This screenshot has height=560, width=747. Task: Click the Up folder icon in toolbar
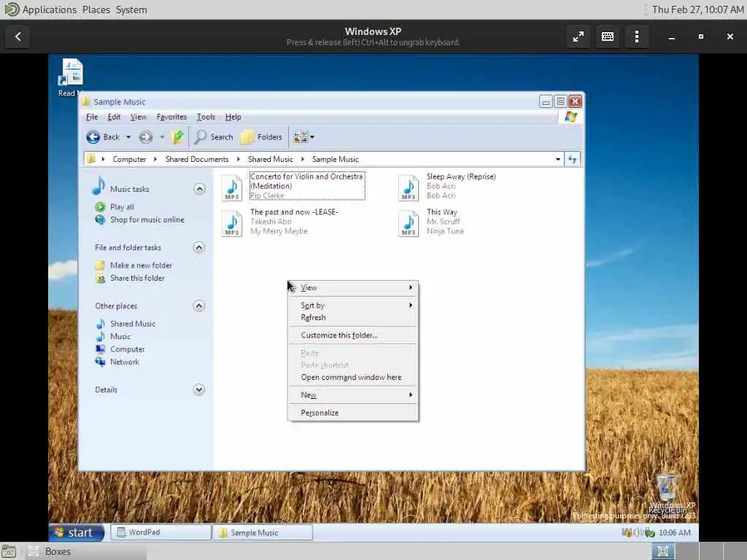(177, 137)
